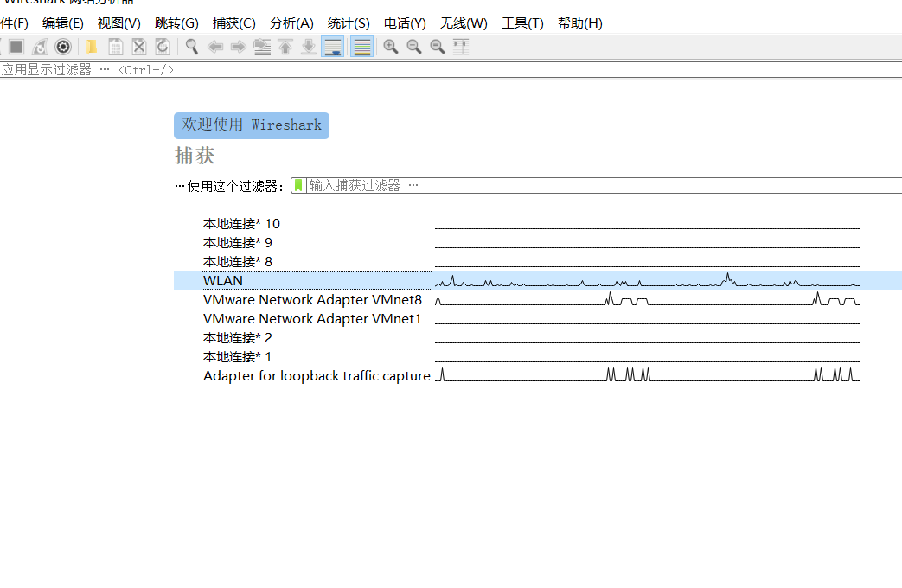Select Adapter for loopback traffic capture

[317, 375]
